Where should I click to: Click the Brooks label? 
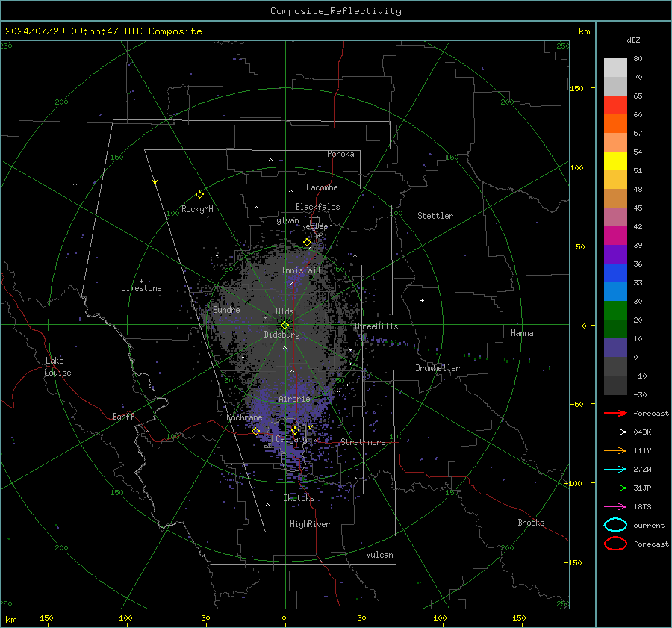[531, 523]
